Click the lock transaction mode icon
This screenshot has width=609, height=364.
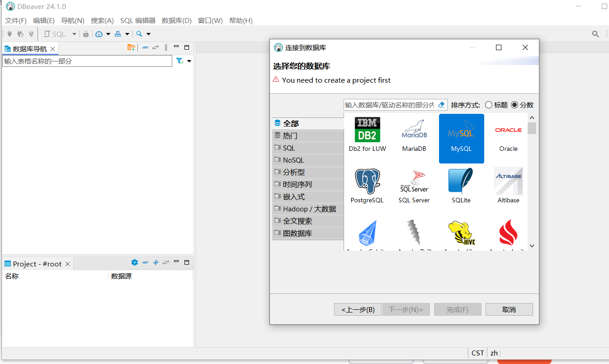point(86,34)
